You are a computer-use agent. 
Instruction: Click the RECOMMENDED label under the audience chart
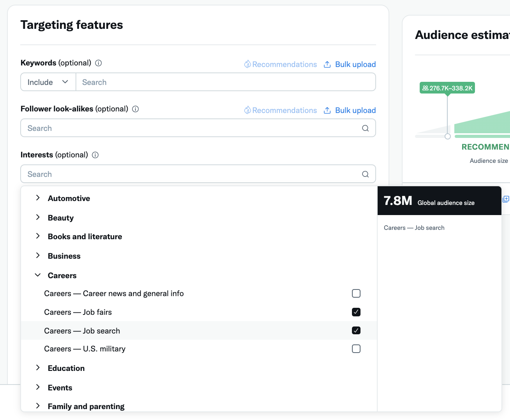(485, 147)
